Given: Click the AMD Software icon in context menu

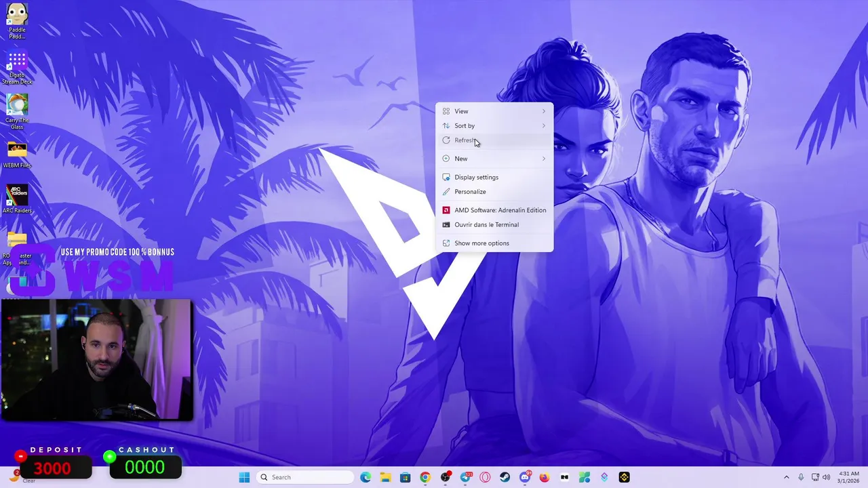Looking at the screenshot, I should coord(446,210).
